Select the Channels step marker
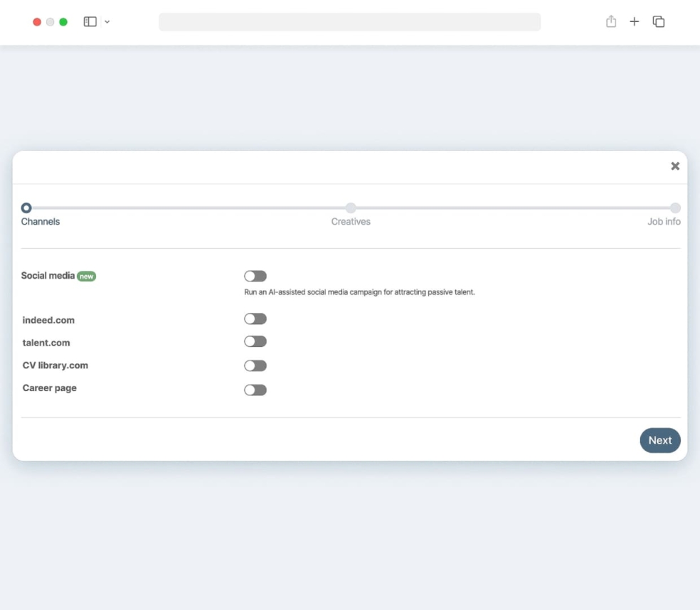 point(26,208)
